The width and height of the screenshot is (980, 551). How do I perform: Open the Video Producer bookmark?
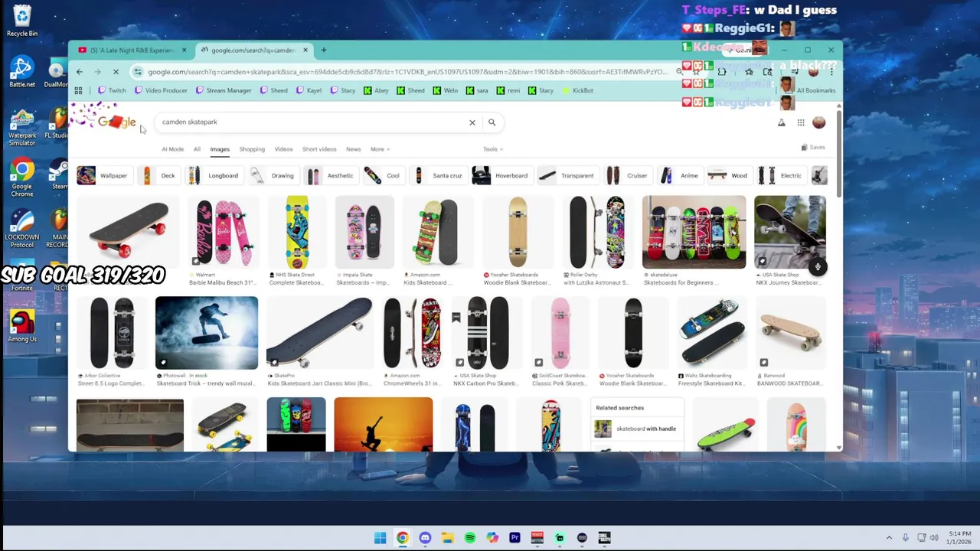click(161, 90)
